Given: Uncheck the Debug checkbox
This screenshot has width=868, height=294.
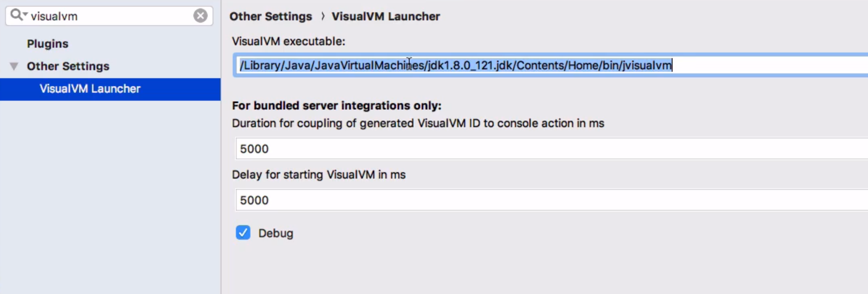Looking at the screenshot, I should (243, 233).
